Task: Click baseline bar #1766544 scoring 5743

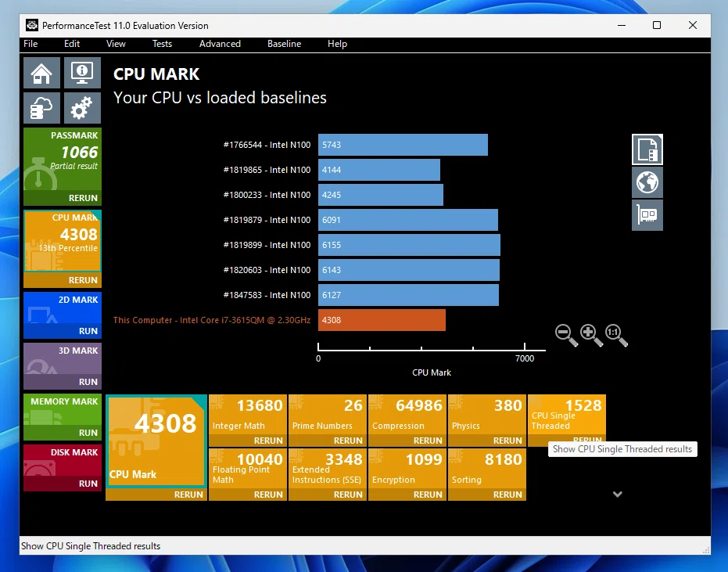Action: coord(403,145)
